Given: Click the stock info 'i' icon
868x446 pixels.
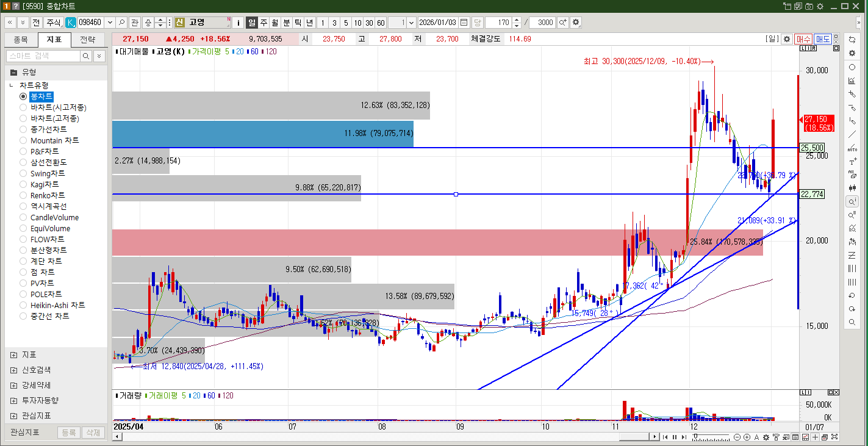Looking at the screenshot, I should click(x=238, y=23).
